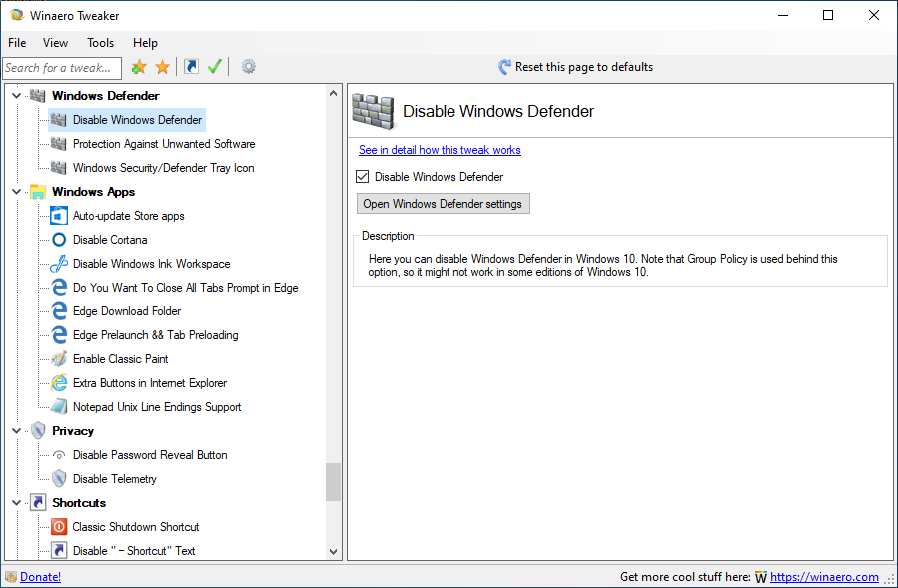The width and height of the screenshot is (898, 588).
Task: Click the Cortana circle icon
Action: pos(59,240)
